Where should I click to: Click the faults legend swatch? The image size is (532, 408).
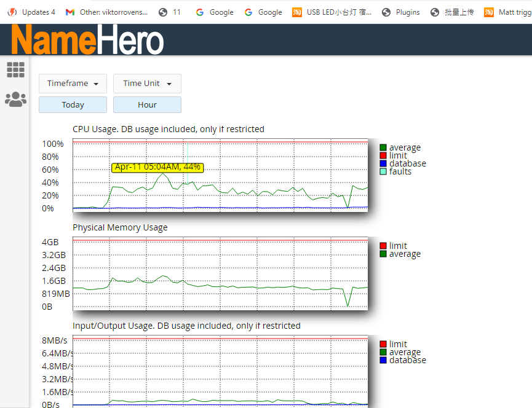pyautogui.click(x=383, y=171)
